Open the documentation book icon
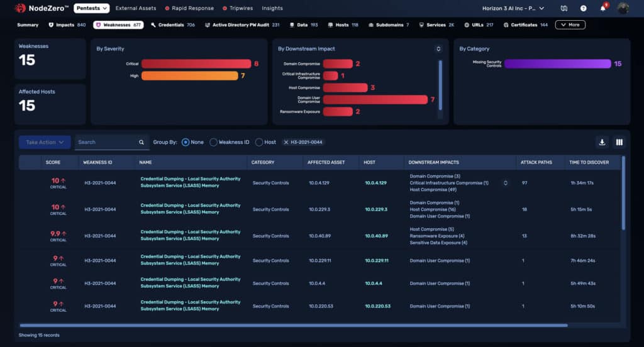644x347 pixels. [564, 8]
